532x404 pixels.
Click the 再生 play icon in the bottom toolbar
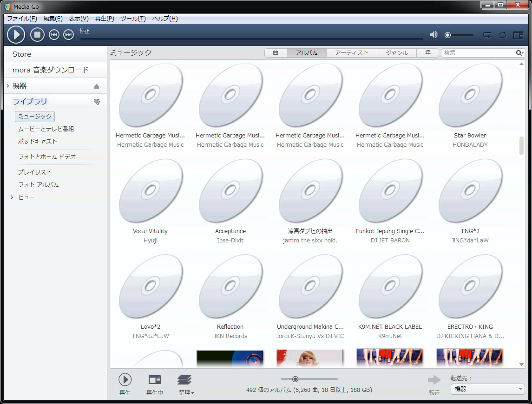click(x=125, y=379)
